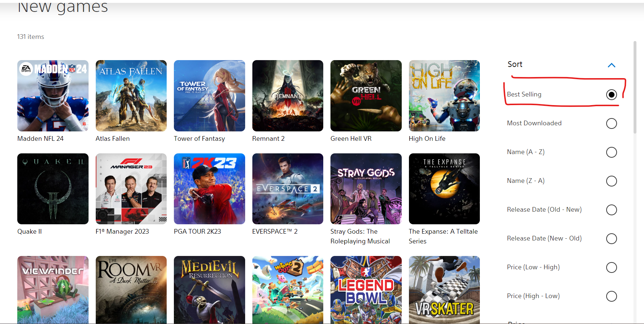Select the Best Selling sort option
The width and height of the screenshot is (644, 324).
[x=611, y=95]
